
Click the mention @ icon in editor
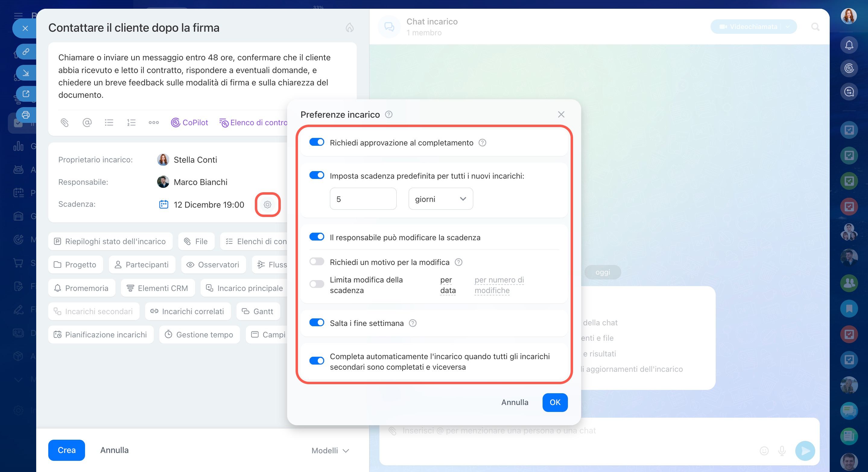pyautogui.click(x=87, y=123)
